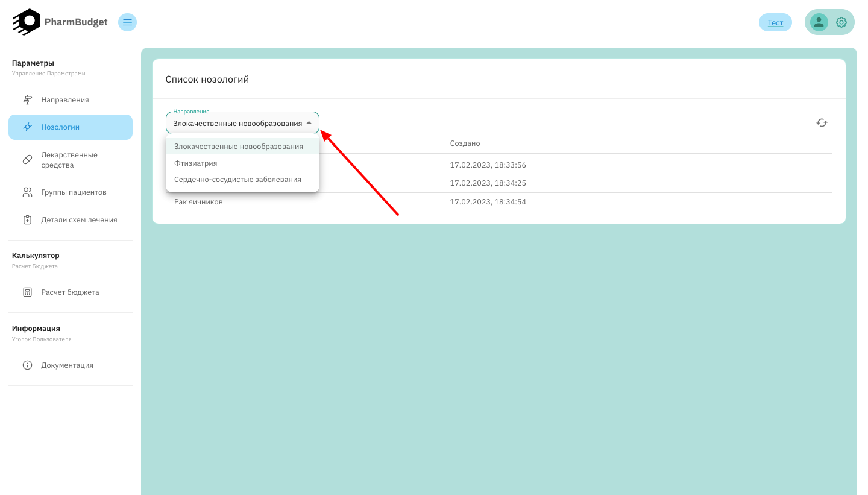The image size is (868, 495).
Task: Click the info icon beside Документация
Action: 27,365
